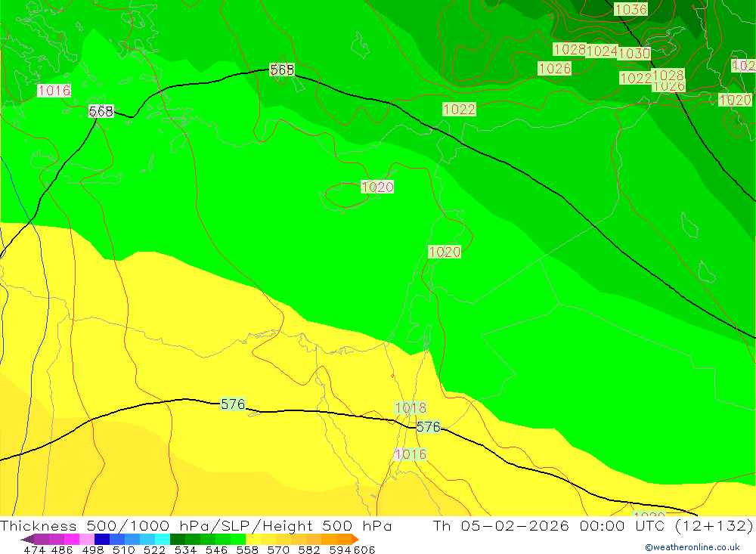
Task: Click the 534 legend value
Action: pyautogui.click(x=186, y=549)
